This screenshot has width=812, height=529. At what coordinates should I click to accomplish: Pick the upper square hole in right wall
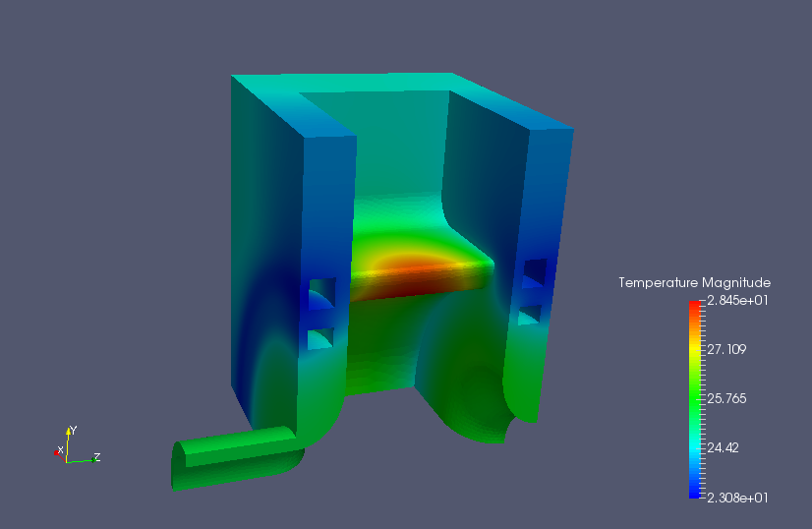click(x=535, y=273)
